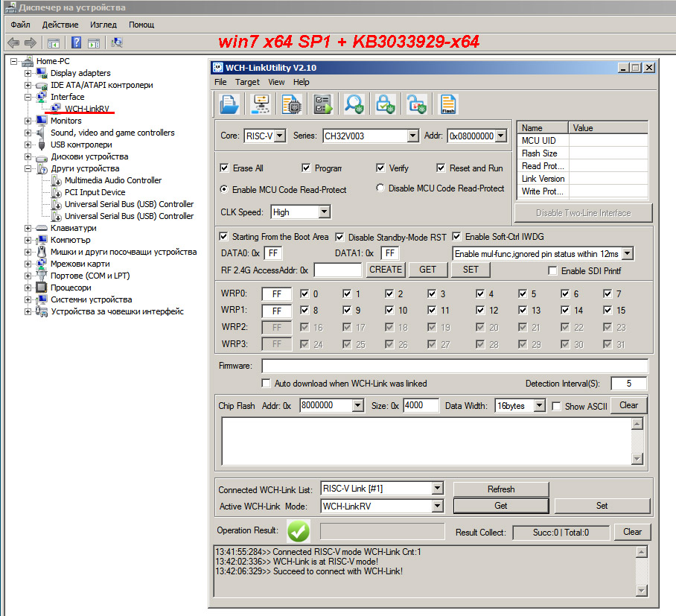676x616 pixels.
Task: Click the Get button for WCH-Link mode
Action: pos(501,506)
